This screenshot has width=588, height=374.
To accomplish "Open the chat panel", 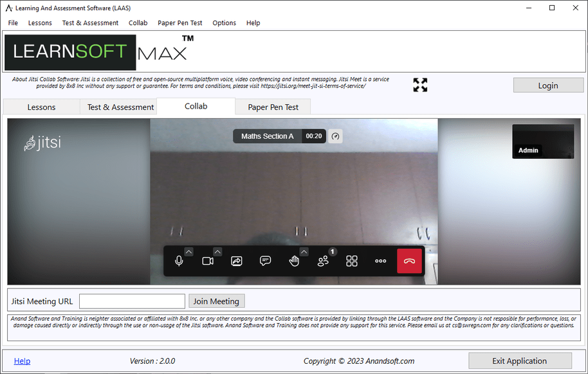I will [x=265, y=262].
